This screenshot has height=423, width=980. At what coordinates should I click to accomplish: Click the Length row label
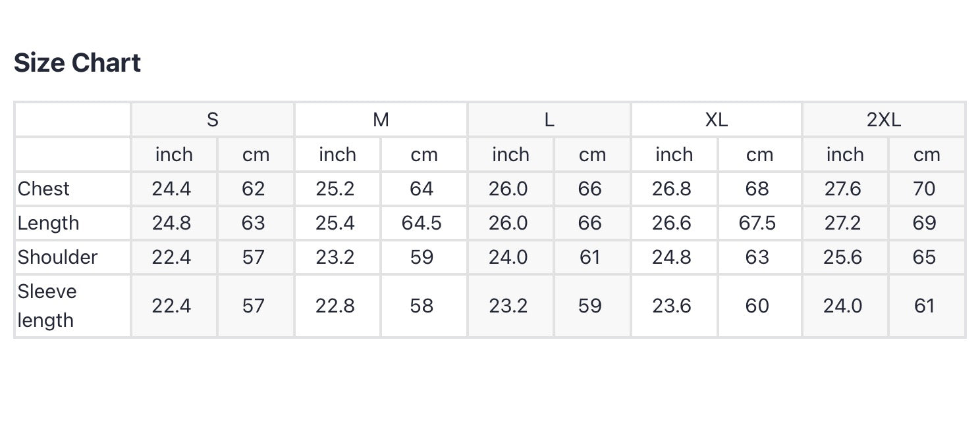pyautogui.click(x=48, y=223)
